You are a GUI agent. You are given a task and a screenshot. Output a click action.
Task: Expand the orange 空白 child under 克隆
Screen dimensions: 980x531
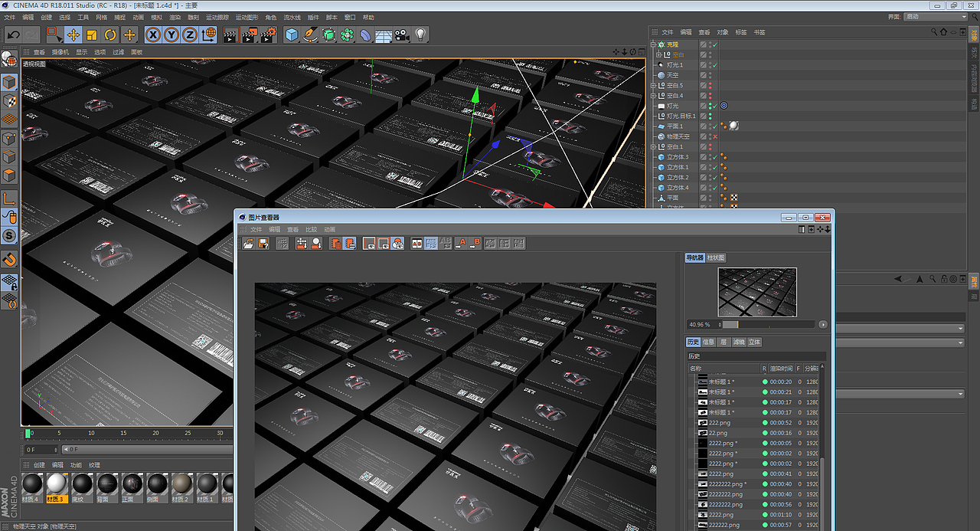click(660, 54)
